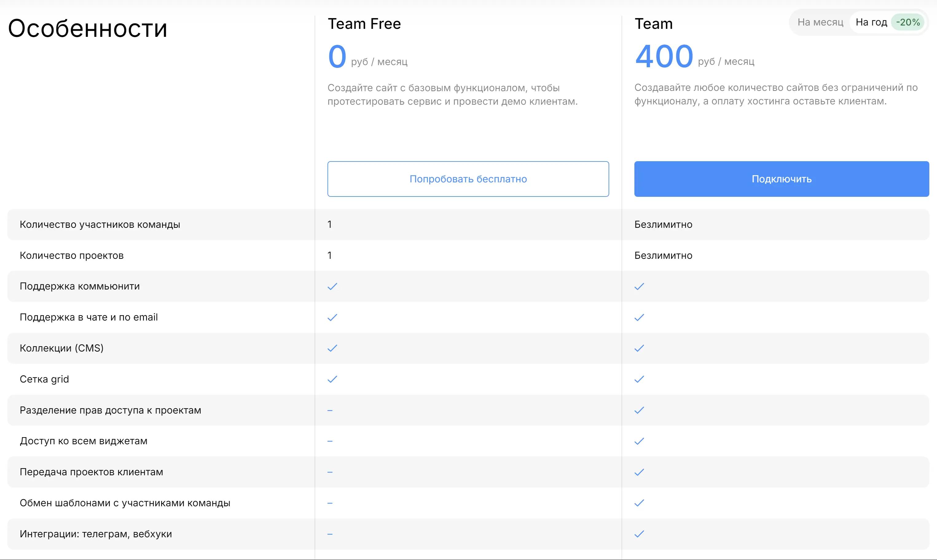
Task: Click Безлимитно value for Количество проектов
Action: 663,255
